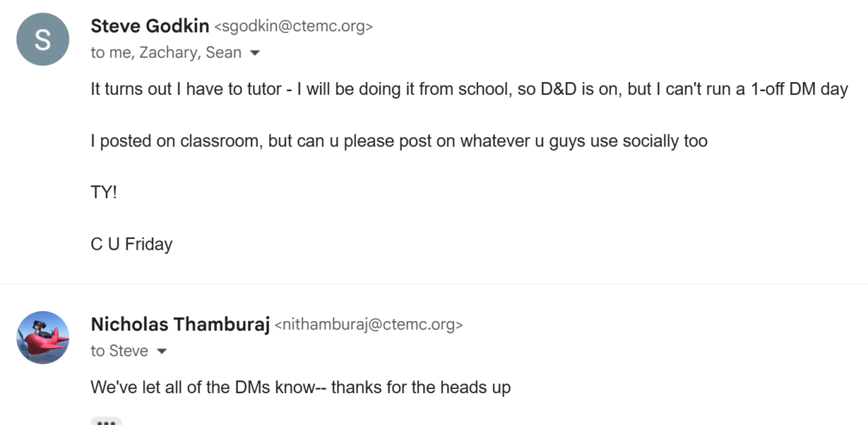The image size is (868, 425).
Task: Select the sgodkin@ctemc.org email address
Action: pyautogui.click(x=294, y=27)
